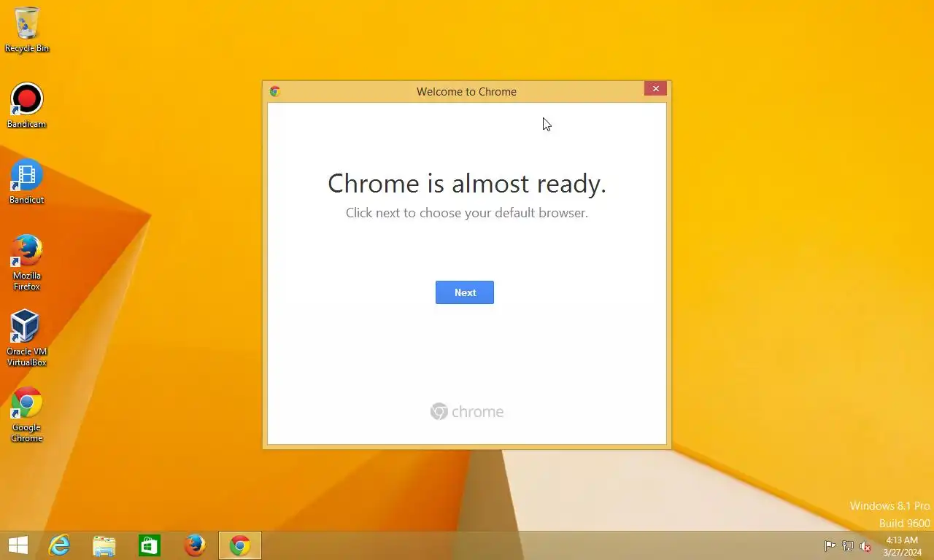Screen dimensions: 934x560
Task: Select the Mozilla Firefox desktop shortcut
Action: [27, 262]
